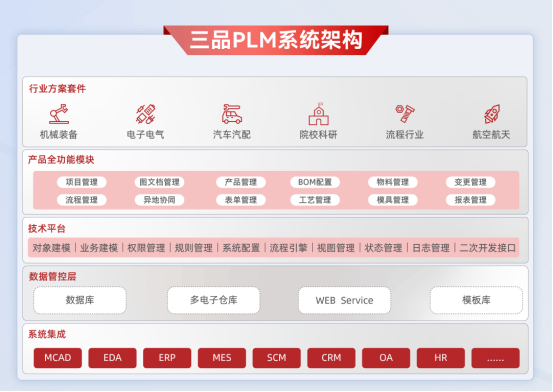The width and height of the screenshot is (553, 392).
Task: Select the 变更管理 module pill
Action: point(470,182)
